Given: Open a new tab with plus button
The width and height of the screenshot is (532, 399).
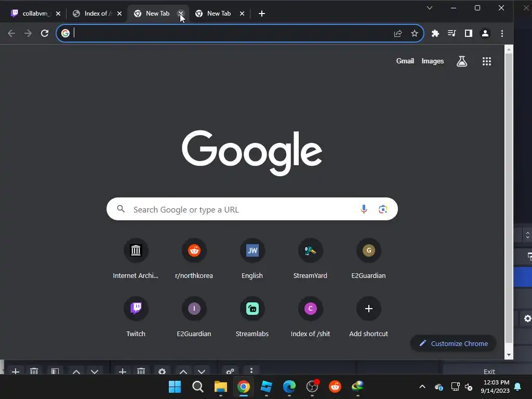Looking at the screenshot, I should point(262,14).
